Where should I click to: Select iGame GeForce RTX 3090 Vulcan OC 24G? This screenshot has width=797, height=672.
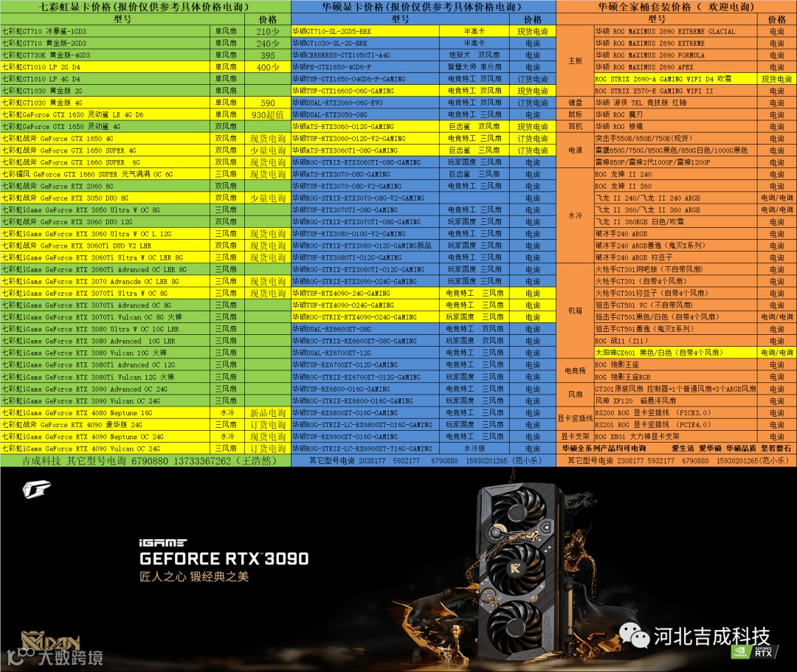point(106,401)
